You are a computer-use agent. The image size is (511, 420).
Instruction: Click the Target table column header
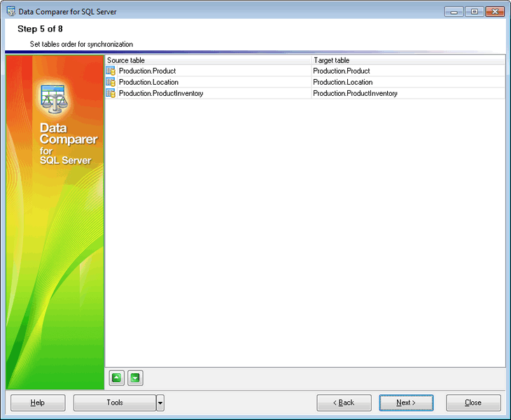[x=408, y=60]
